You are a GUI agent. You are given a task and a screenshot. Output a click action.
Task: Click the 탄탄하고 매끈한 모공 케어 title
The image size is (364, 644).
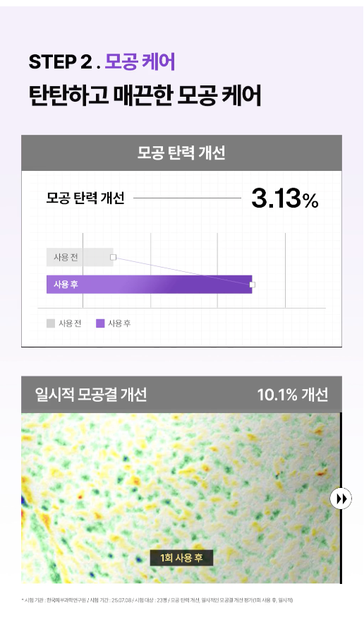(x=145, y=96)
